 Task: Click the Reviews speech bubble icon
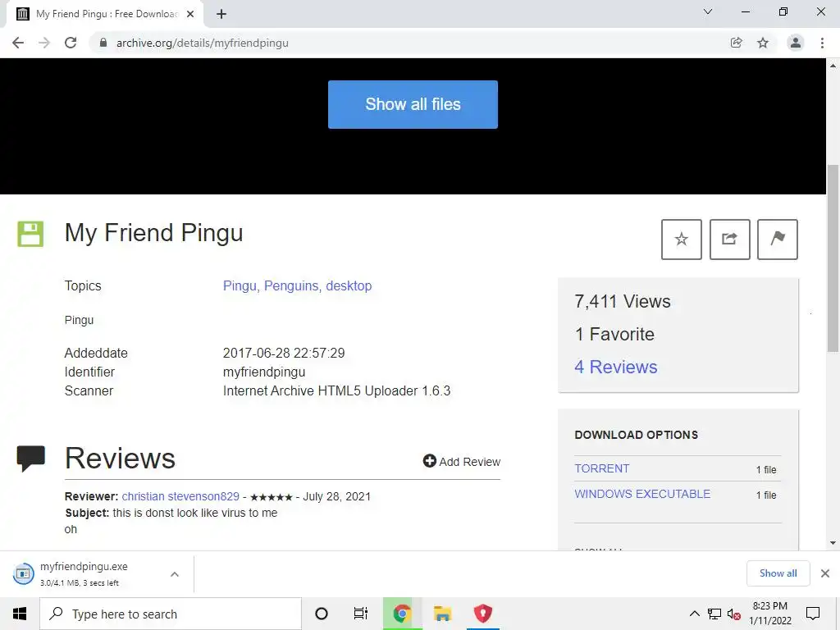[31, 459]
